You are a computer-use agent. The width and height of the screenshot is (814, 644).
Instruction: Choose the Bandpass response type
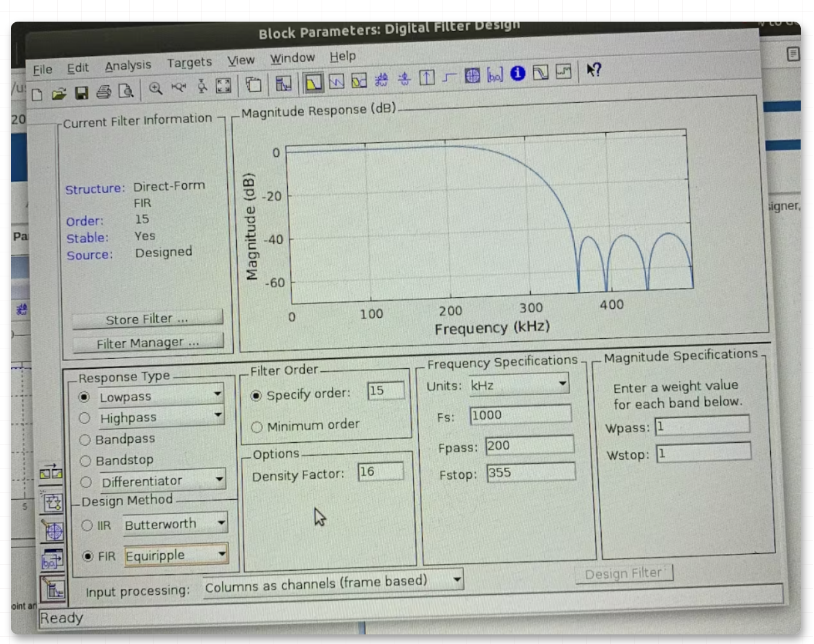pyautogui.click(x=85, y=440)
